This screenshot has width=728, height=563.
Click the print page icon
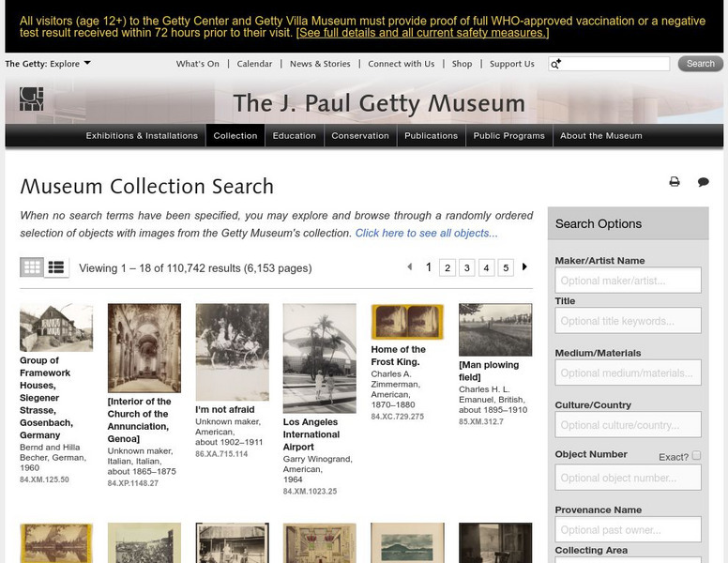pos(675,182)
